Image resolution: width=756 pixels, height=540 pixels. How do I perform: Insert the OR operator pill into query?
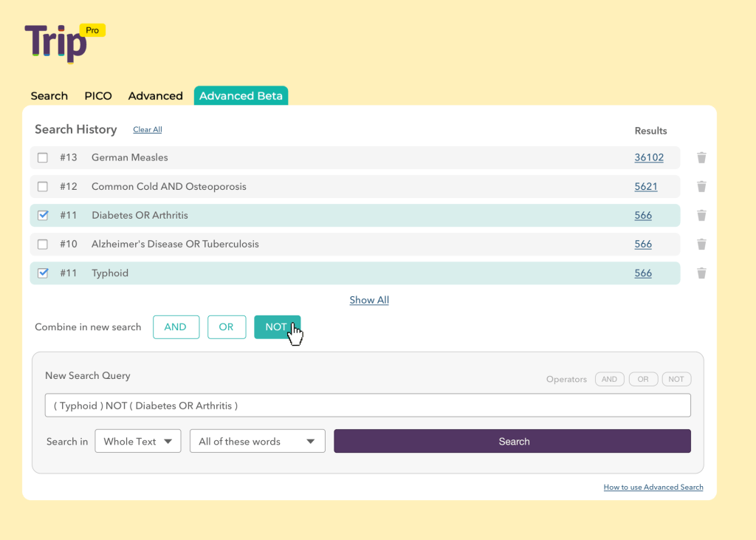coord(643,379)
